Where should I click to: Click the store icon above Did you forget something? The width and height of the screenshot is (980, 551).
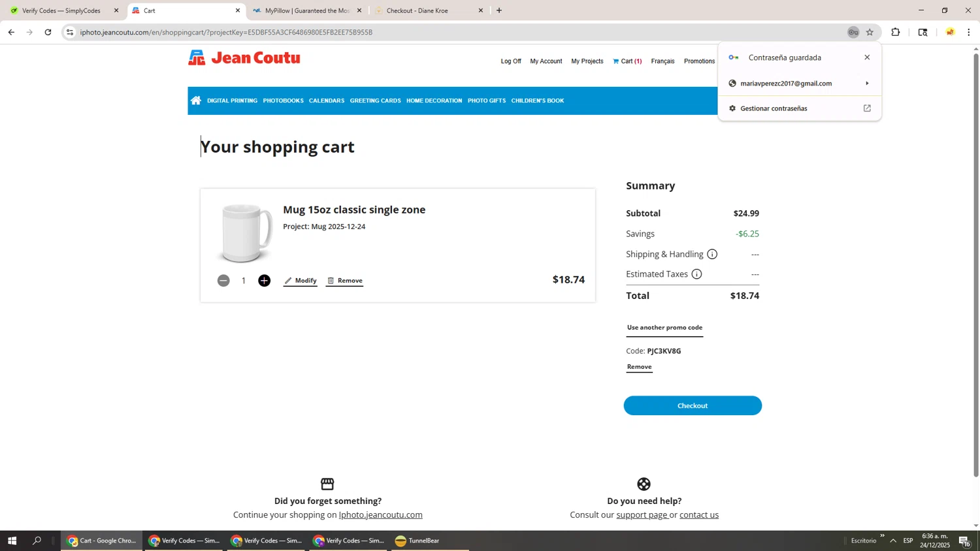pos(328,484)
